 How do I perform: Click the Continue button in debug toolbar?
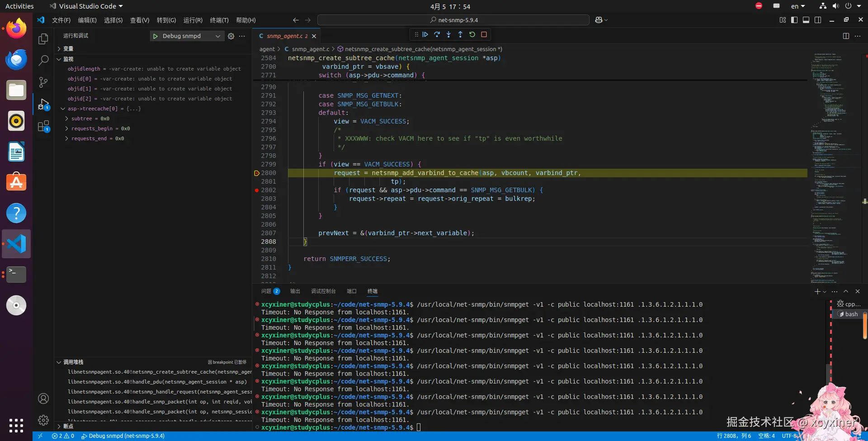[425, 34]
